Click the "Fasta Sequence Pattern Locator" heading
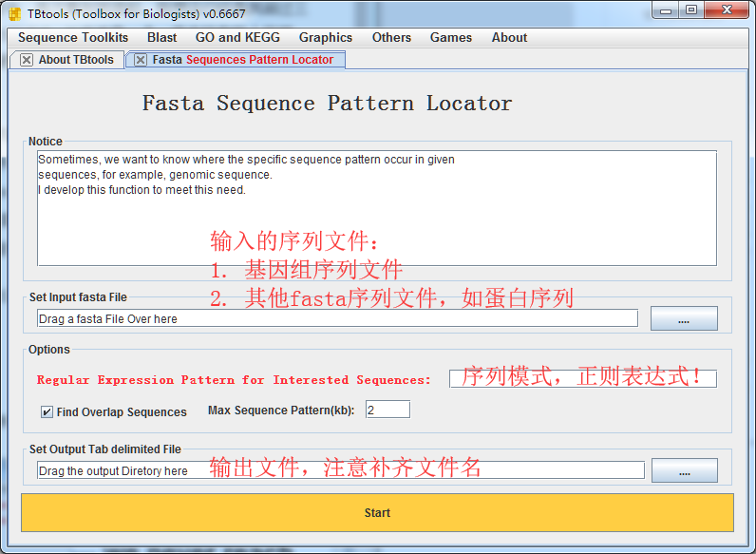 point(327,104)
